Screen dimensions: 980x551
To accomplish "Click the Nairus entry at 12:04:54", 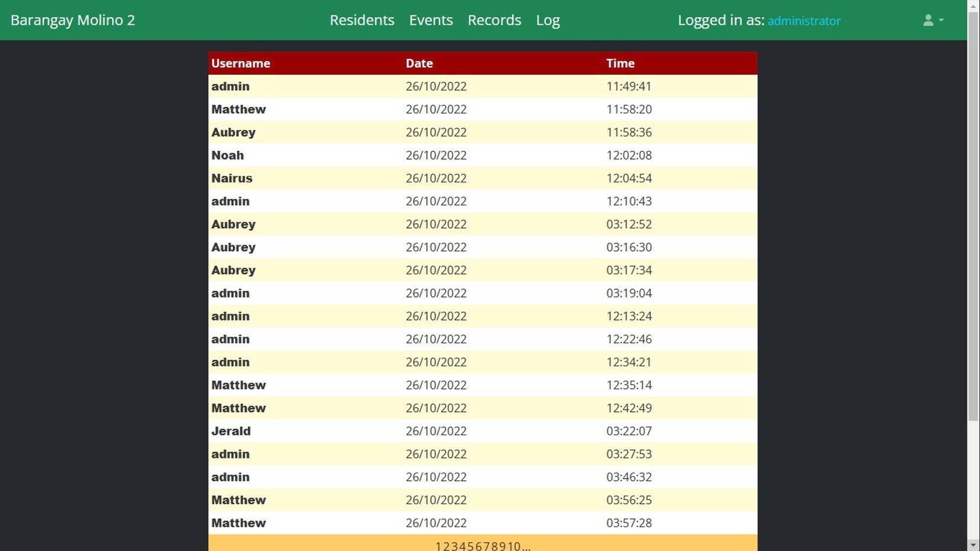I will (x=232, y=178).
